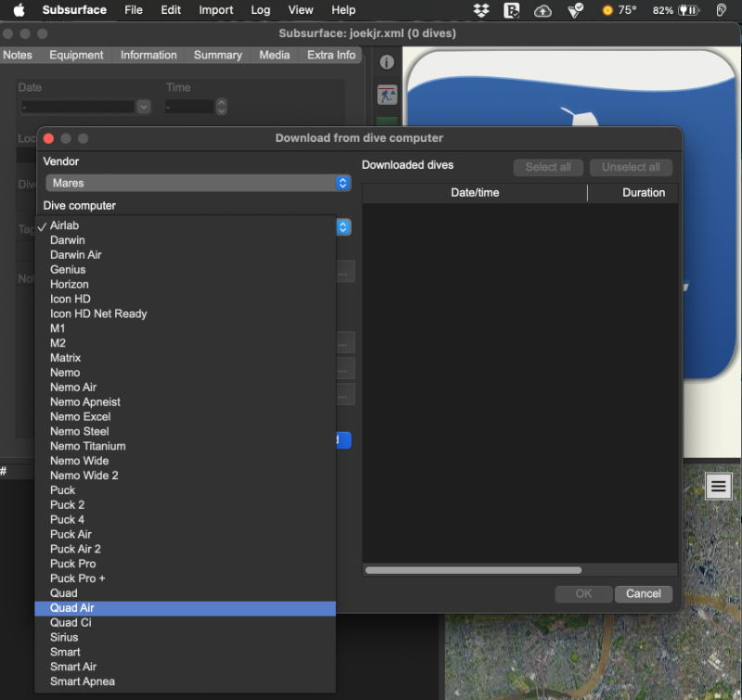
Task: Choose Matrix dive computer
Action: coord(185,358)
